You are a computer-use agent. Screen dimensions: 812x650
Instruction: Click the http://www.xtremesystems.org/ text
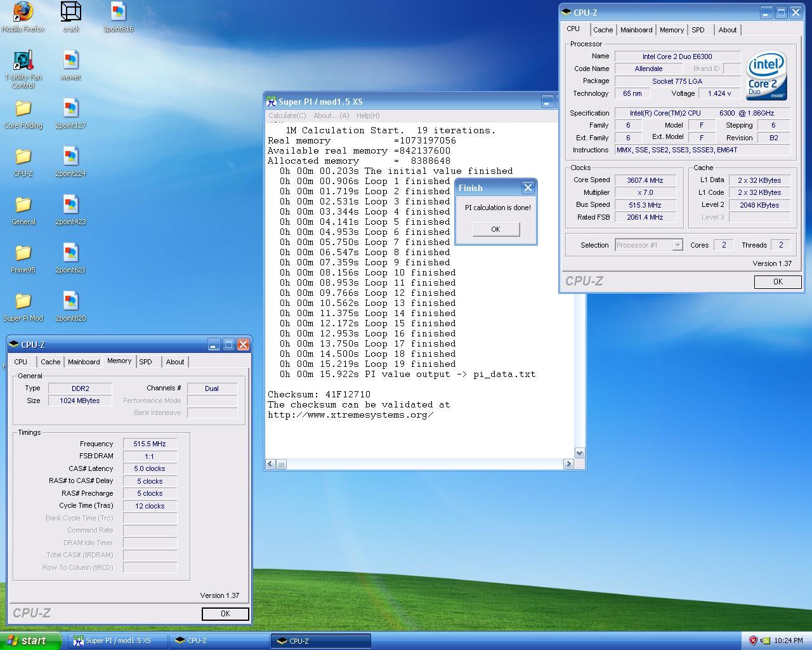(351, 415)
